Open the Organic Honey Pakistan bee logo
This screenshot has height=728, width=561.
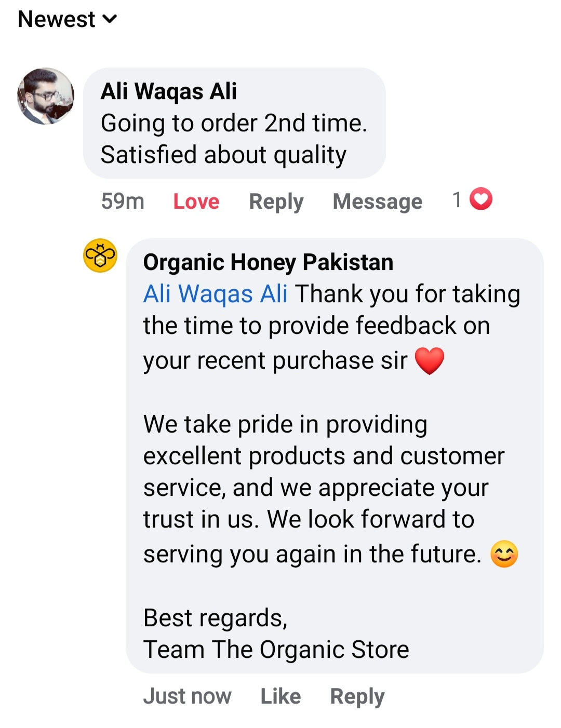[x=100, y=255]
